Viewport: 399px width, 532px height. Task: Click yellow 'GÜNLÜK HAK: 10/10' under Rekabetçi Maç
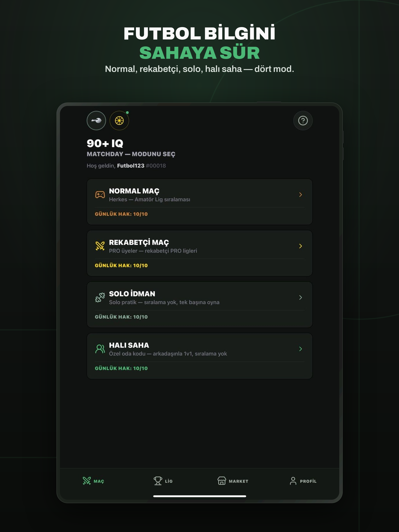pyautogui.click(x=121, y=266)
